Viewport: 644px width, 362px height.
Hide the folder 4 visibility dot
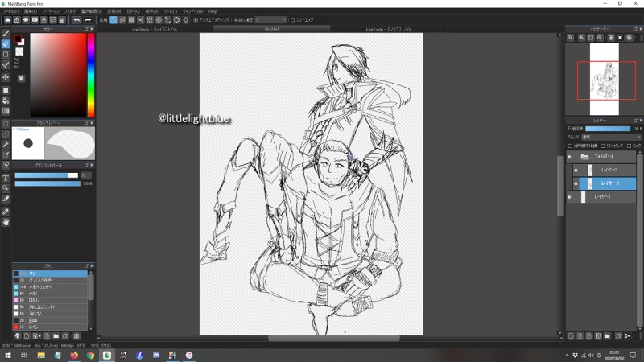click(x=569, y=157)
